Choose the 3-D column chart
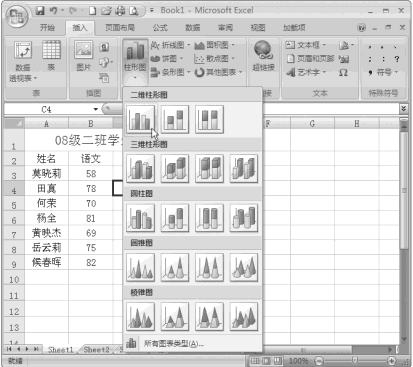The width and height of the screenshot is (413, 367). 244,169
